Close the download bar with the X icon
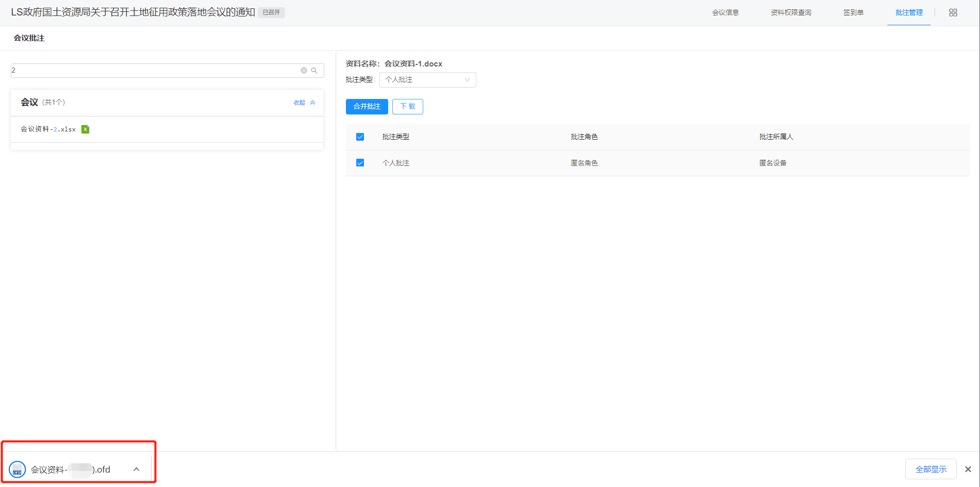This screenshot has height=487, width=980. [x=968, y=469]
